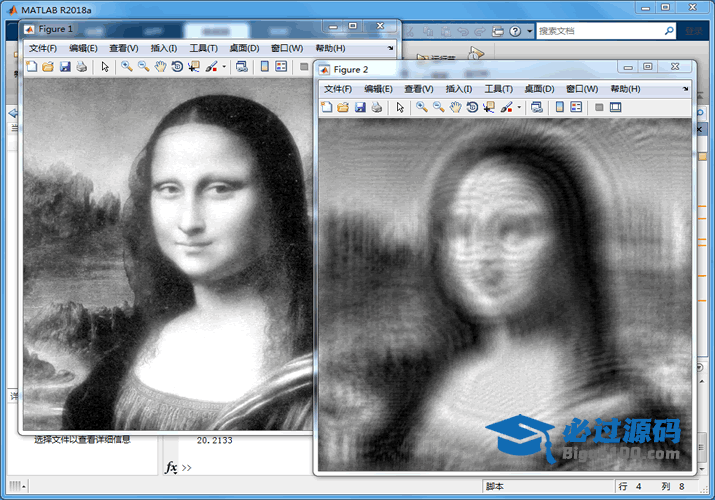Image resolution: width=715 pixels, height=500 pixels.
Task: Activate Zoom In tool in Figure 1
Action: [127, 67]
